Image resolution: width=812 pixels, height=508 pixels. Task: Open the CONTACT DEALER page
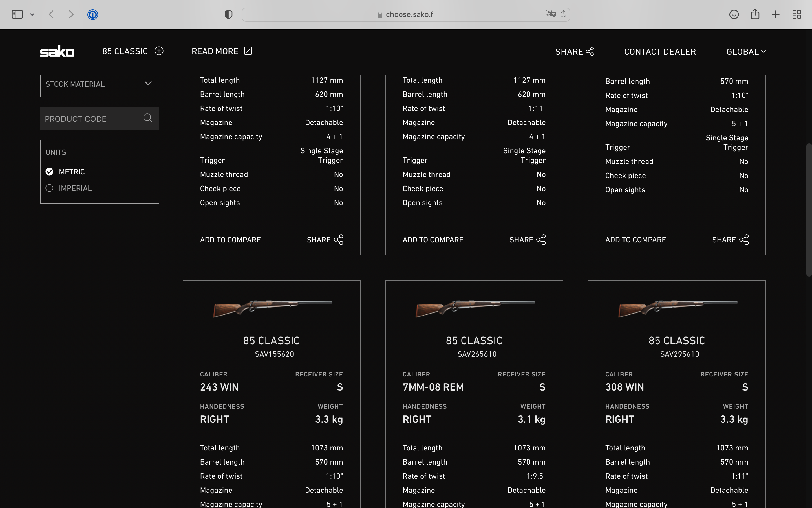(x=660, y=52)
